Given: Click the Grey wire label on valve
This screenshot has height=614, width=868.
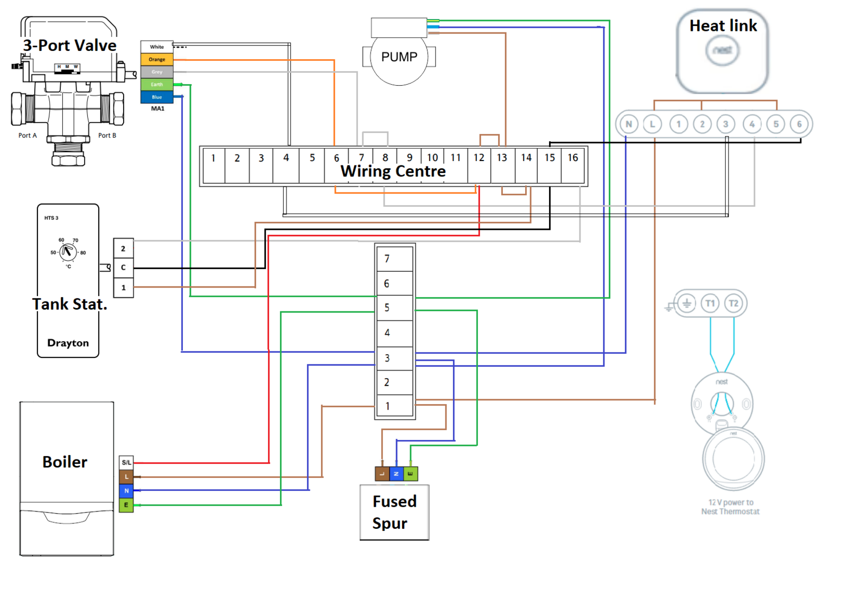Looking at the screenshot, I should click(x=157, y=72).
